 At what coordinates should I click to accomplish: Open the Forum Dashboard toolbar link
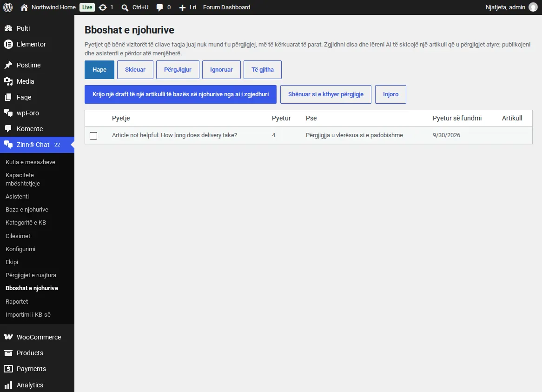[x=227, y=7]
